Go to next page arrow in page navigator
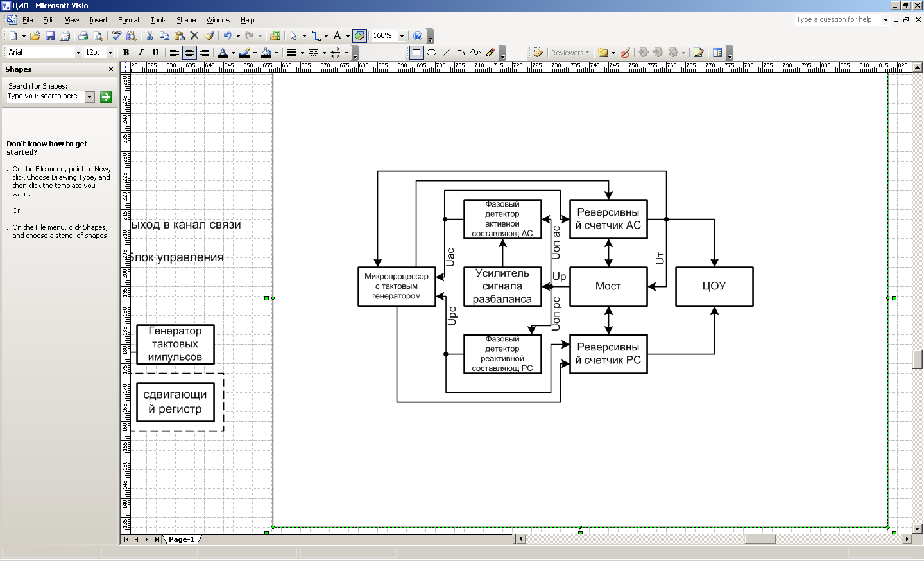 [147, 539]
